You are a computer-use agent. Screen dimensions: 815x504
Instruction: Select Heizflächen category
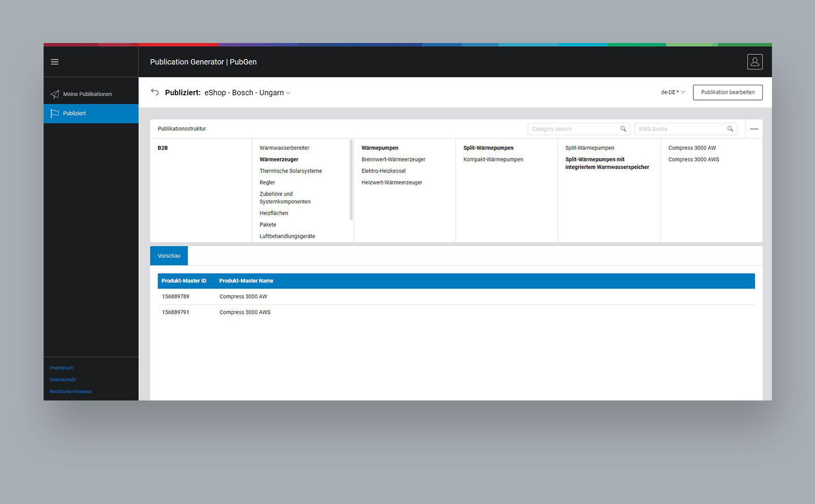274,213
